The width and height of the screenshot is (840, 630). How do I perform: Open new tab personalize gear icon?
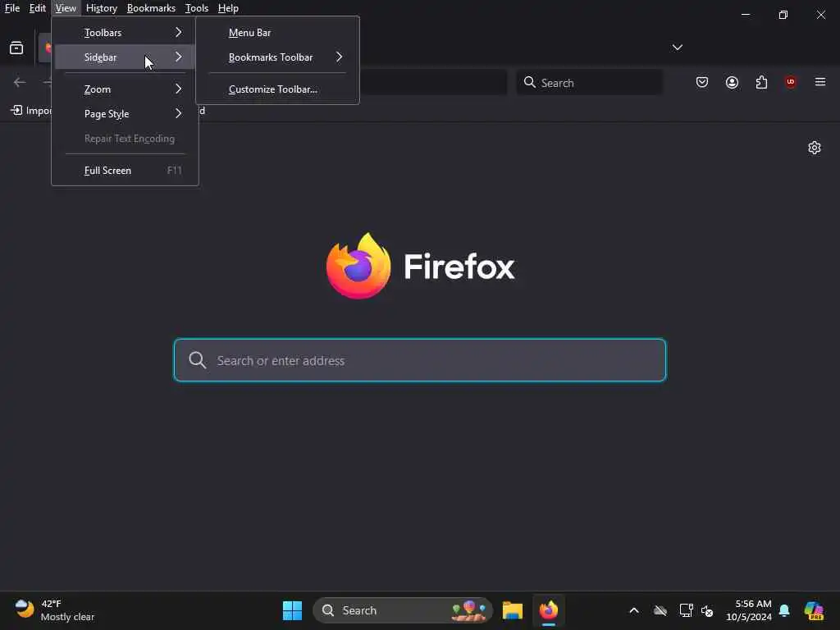click(x=815, y=148)
